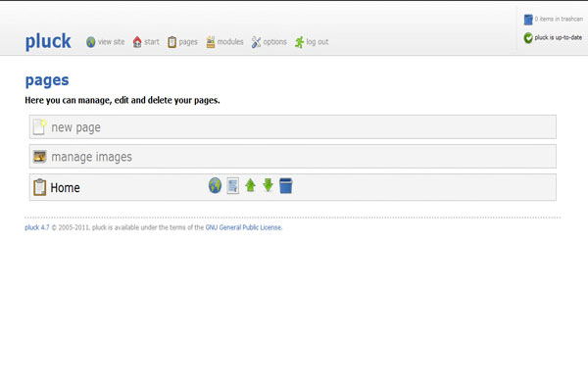The image size is (588, 392).
Task: Open the options menu item
Action: (x=269, y=42)
